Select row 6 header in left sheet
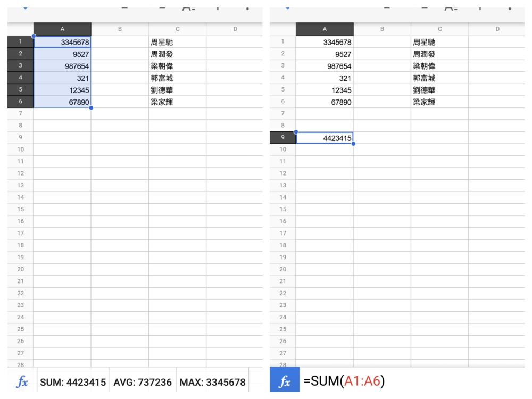 pos(20,102)
